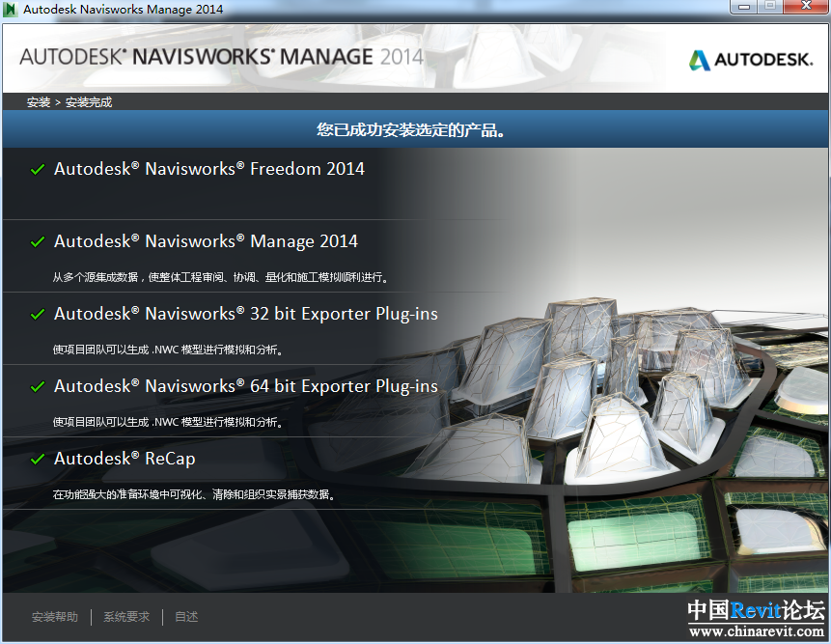Select the Navisworks 64 bit Exporter Plug-ins entry
Screen dimensions: 831x644
(x=245, y=386)
